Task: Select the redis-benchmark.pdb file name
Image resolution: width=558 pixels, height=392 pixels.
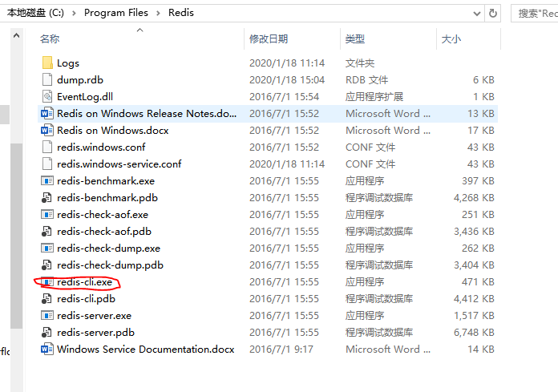Action: pyautogui.click(x=107, y=197)
